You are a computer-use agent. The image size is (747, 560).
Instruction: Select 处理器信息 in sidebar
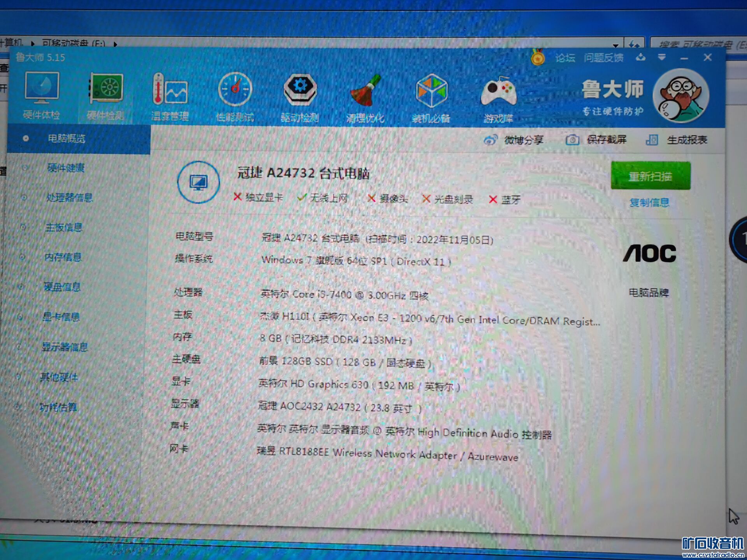pyautogui.click(x=69, y=198)
